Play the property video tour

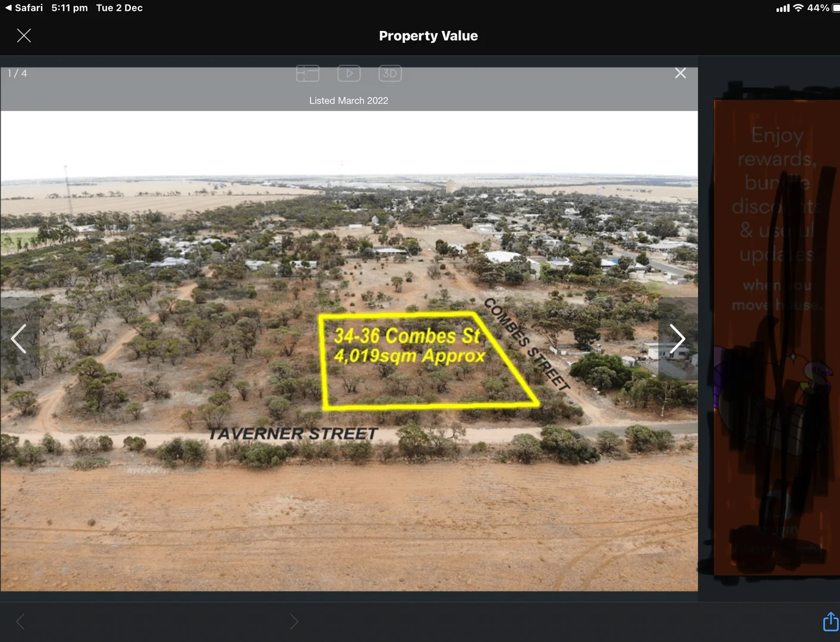pyautogui.click(x=349, y=73)
